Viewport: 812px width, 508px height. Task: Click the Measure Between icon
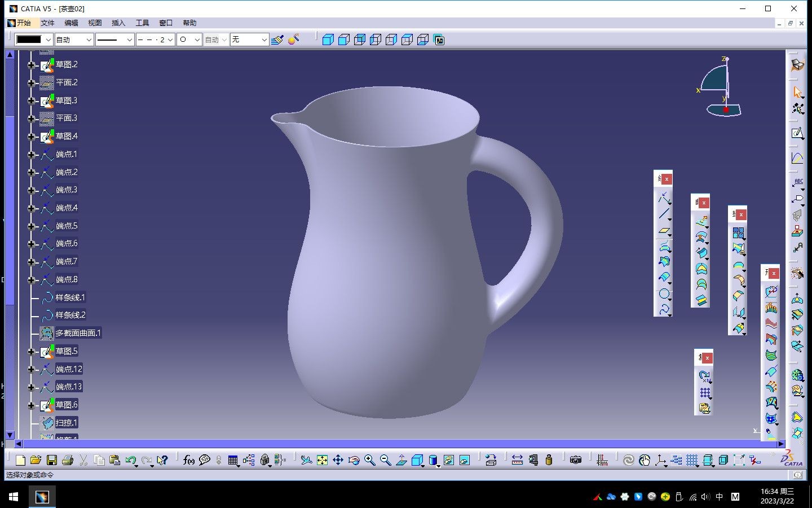tap(517, 460)
